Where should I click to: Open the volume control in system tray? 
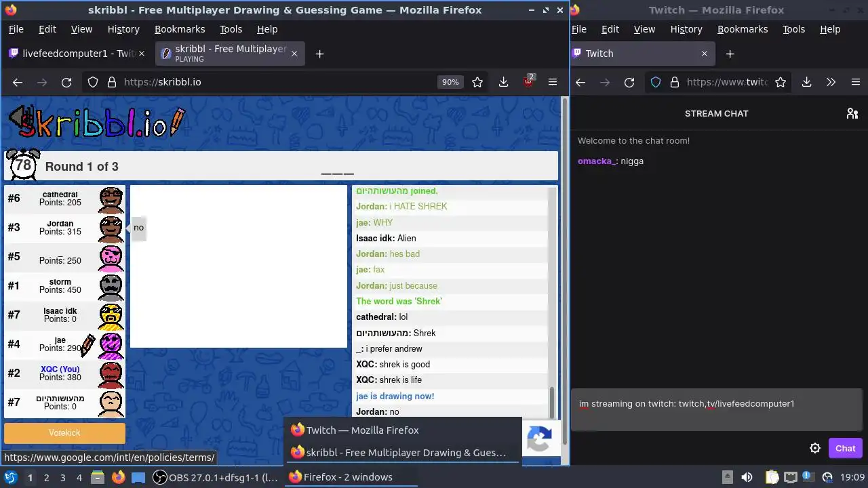(x=747, y=477)
